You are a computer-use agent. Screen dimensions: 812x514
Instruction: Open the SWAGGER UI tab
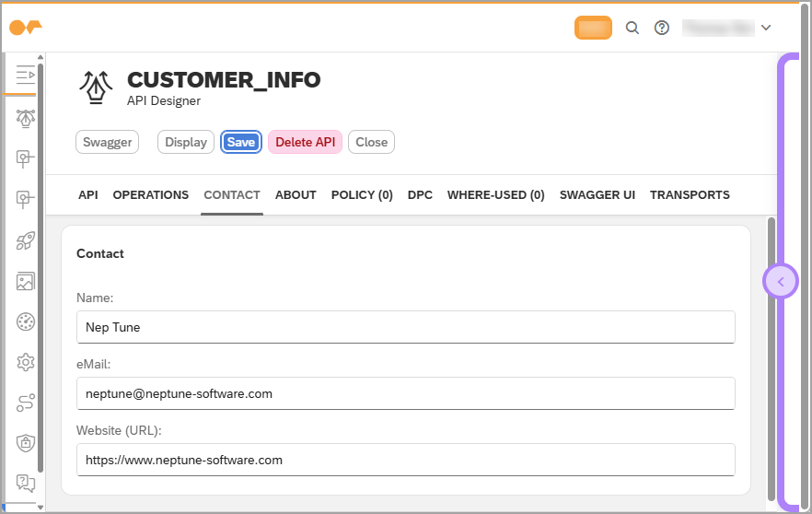[x=597, y=195]
